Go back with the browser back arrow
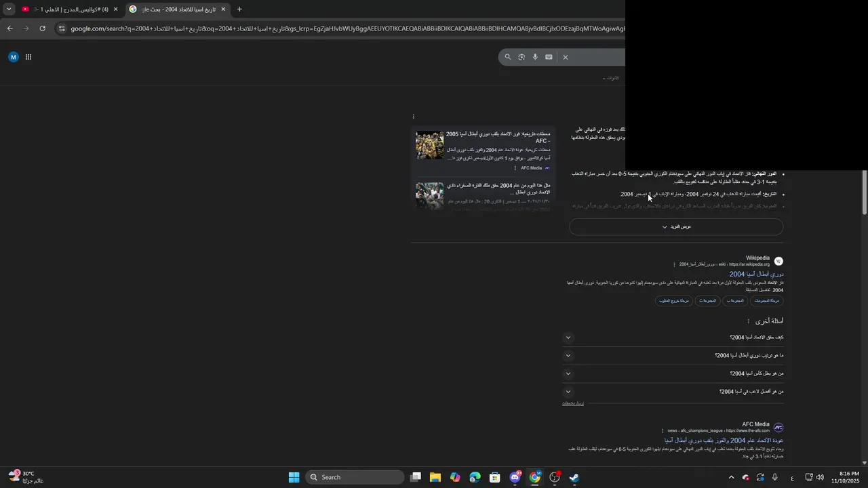Screen dimensions: 868x488 click(9, 28)
